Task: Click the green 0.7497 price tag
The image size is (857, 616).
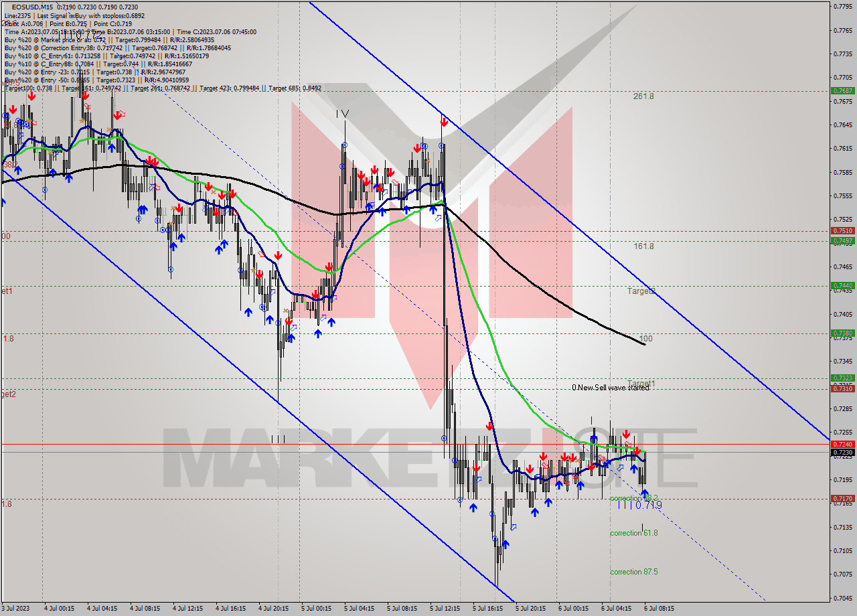Action: [x=842, y=240]
